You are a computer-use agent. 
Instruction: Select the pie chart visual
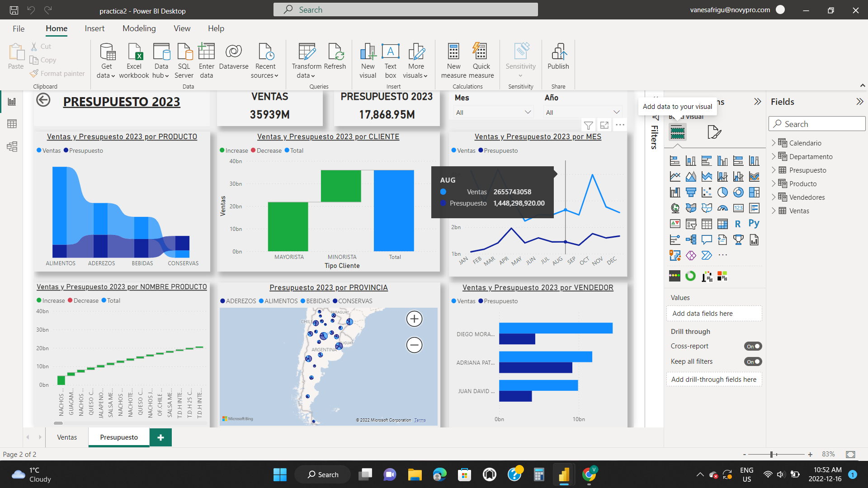tap(722, 192)
